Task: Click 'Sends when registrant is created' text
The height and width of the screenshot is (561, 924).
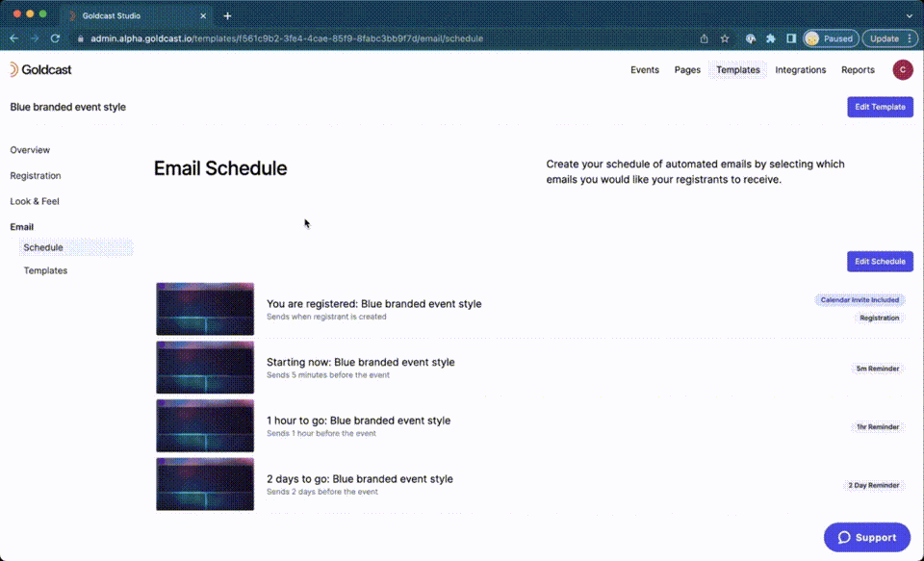Action: click(x=326, y=317)
